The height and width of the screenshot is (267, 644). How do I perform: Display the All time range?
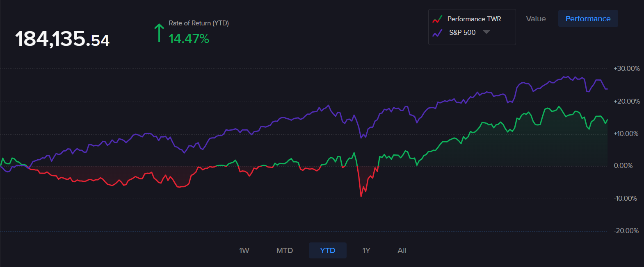pos(402,251)
